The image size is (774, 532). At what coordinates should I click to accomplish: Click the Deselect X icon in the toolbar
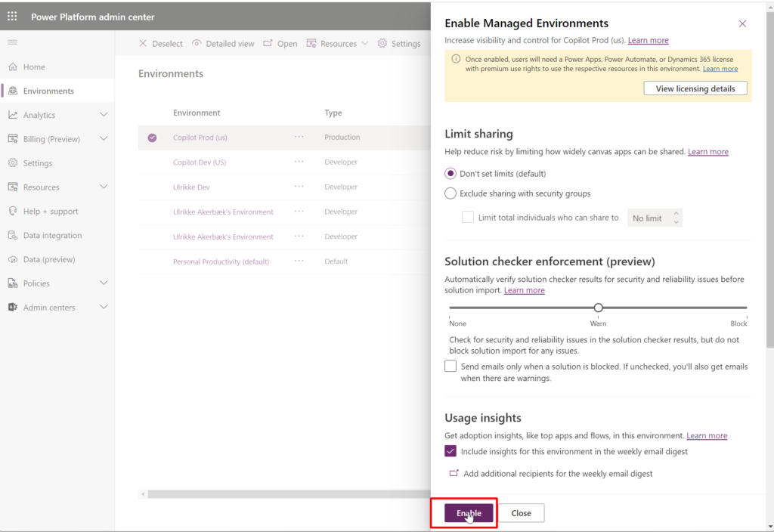coord(143,43)
